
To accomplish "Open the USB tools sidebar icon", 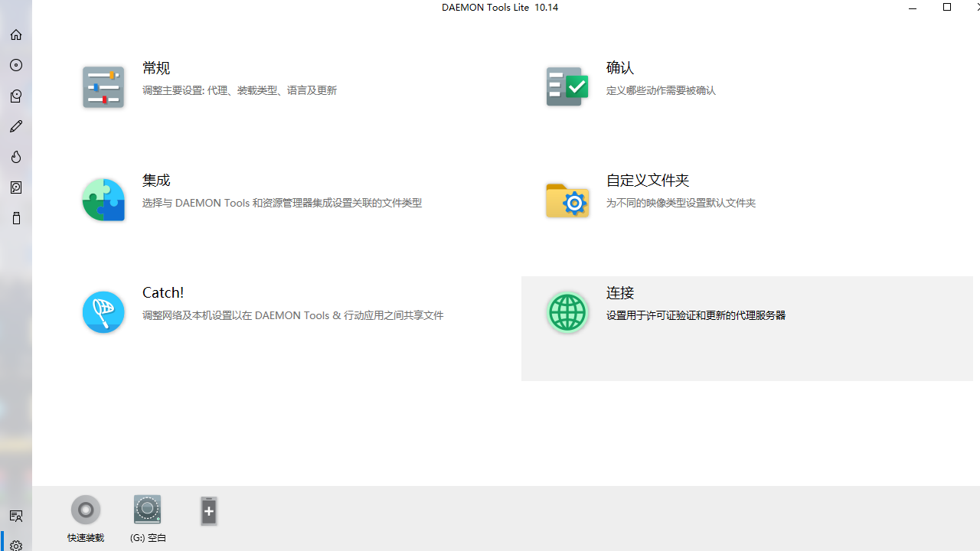I will [x=15, y=218].
